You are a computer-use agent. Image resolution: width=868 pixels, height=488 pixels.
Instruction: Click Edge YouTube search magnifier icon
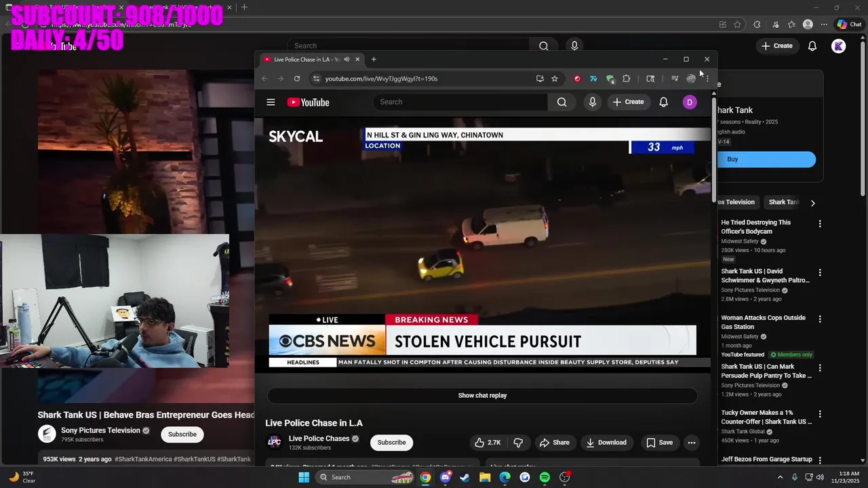(x=544, y=46)
